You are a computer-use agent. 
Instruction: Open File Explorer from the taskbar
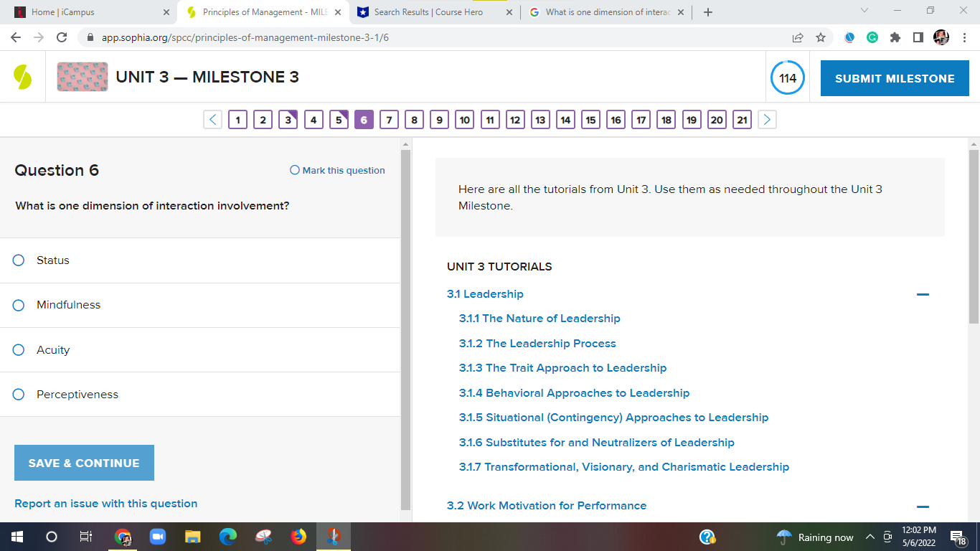[193, 537]
